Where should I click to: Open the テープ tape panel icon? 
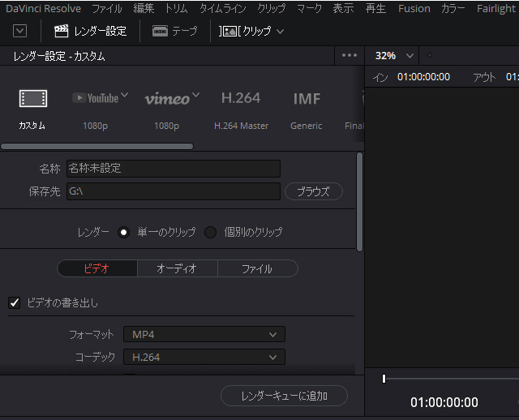(160, 31)
